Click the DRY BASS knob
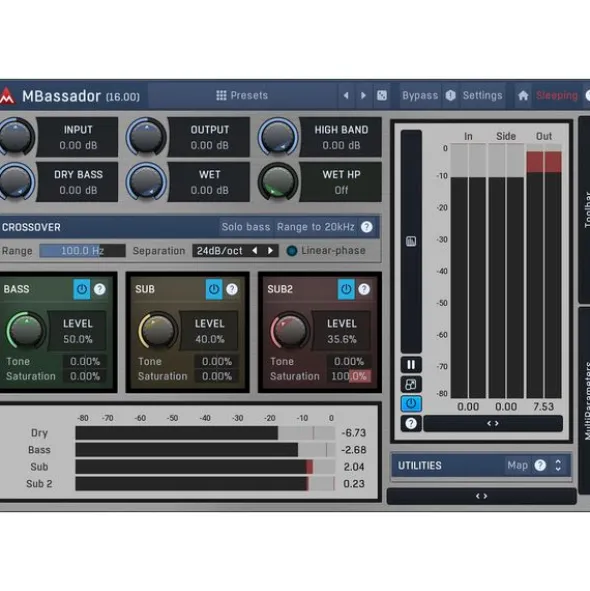Screen dimensions: 590x591 tap(15, 182)
